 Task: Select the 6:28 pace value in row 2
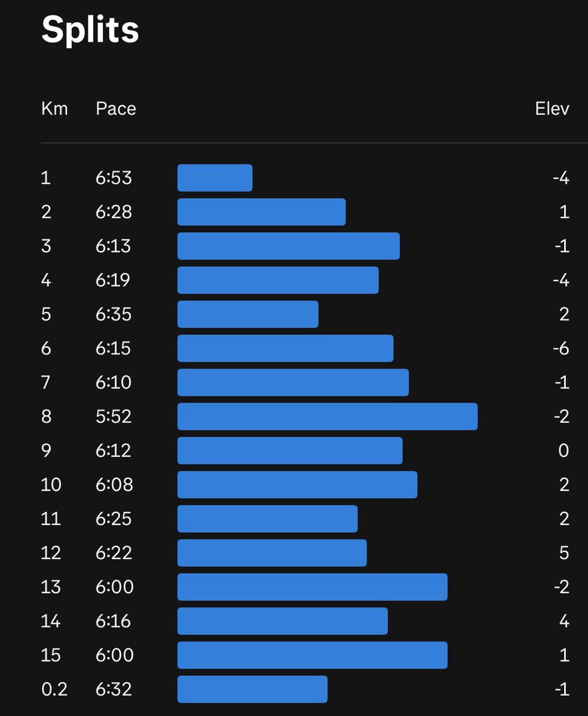click(113, 212)
